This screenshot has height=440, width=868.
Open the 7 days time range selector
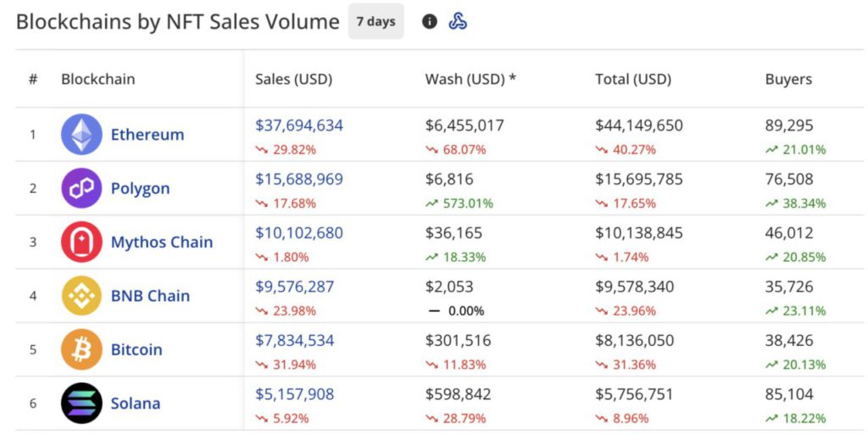[x=376, y=22]
